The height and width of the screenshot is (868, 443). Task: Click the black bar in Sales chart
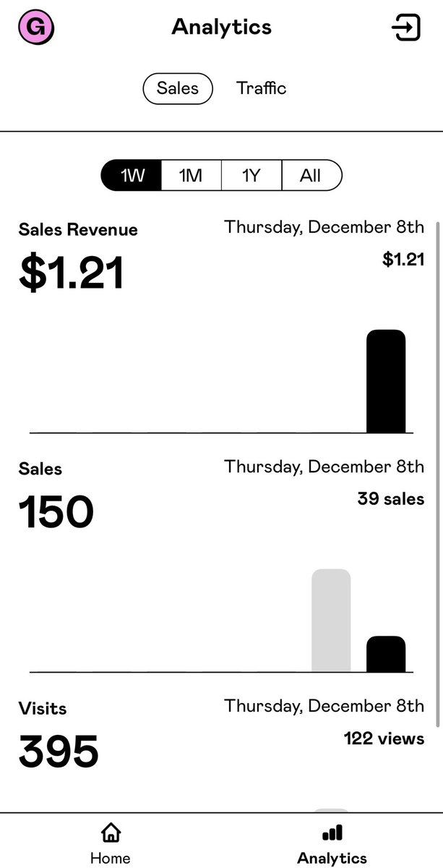(386, 654)
